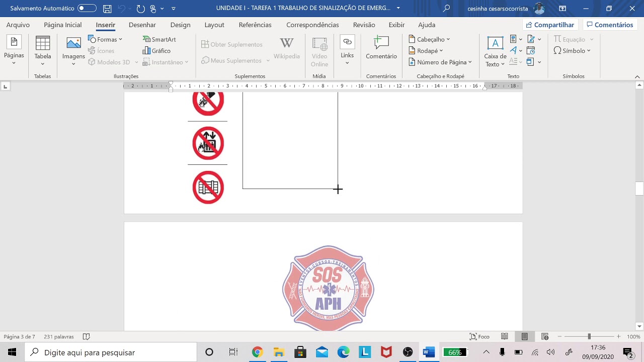Click the vertical scrollbar thumb
This screenshot has height=362, width=644.
[x=639, y=189]
